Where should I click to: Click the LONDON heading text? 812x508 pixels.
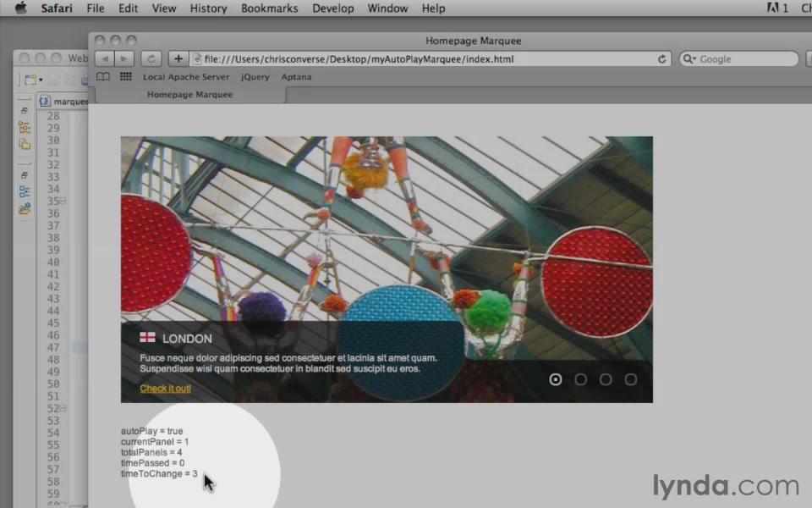click(x=187, y=339)
